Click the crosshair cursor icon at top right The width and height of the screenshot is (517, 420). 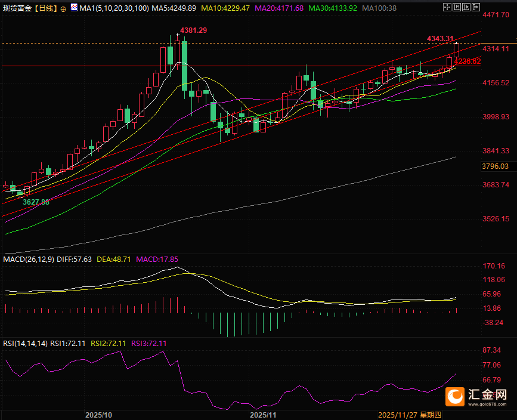(x=447, y=7)
